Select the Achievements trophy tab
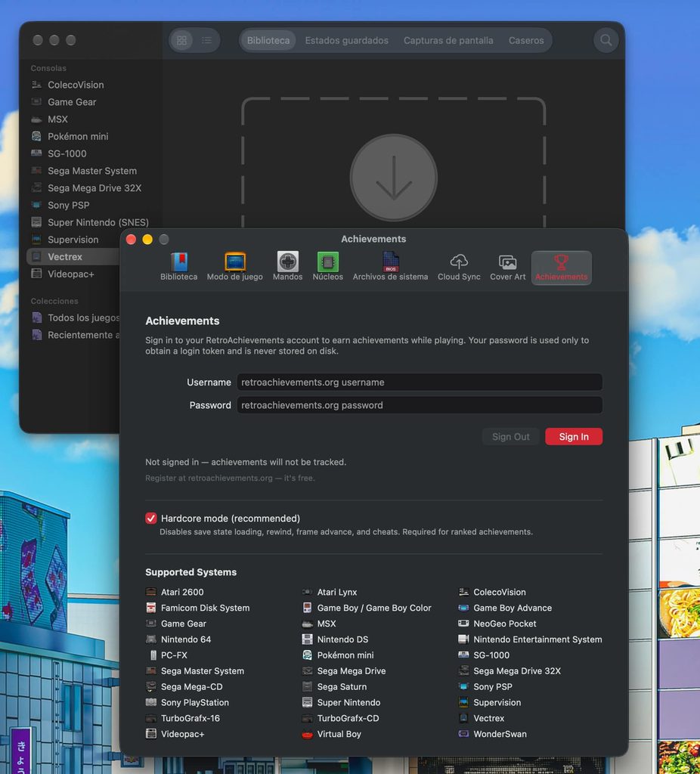Viewport: 700px width, 774px height. [x=561, y=267]
